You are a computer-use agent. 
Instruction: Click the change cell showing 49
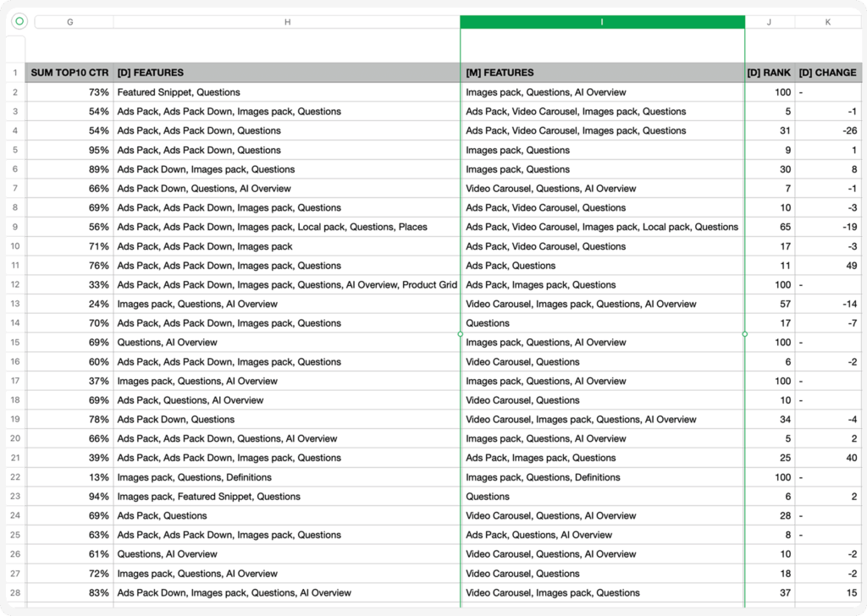pyautogui.click(x=827, y=266)
